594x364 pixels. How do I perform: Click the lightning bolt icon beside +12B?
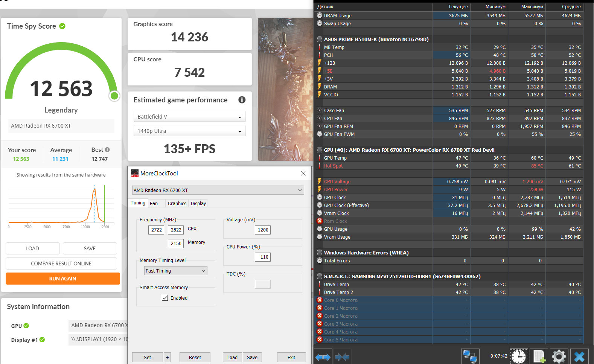tap(320, 63)
